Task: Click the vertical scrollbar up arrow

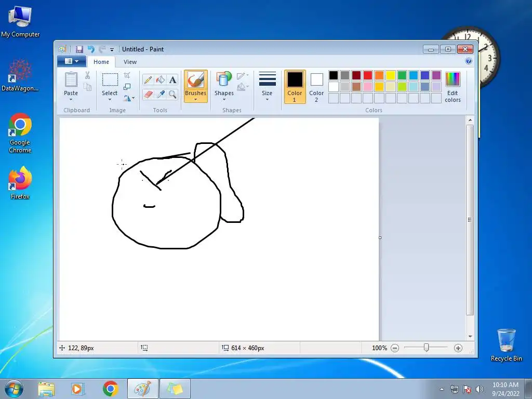Action: pos(470,120)
